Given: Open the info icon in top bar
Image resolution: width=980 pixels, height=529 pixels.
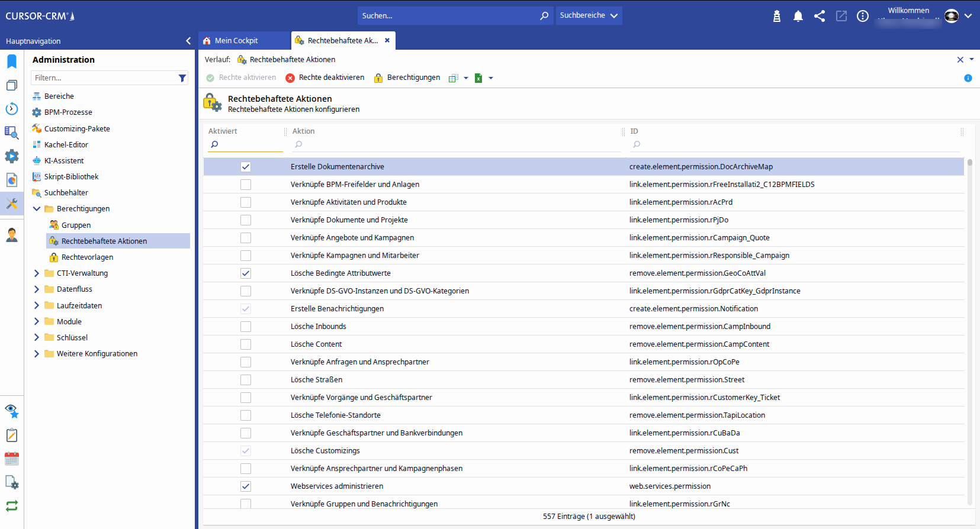Looking at the screenshot, I should [x=863, y=16].
